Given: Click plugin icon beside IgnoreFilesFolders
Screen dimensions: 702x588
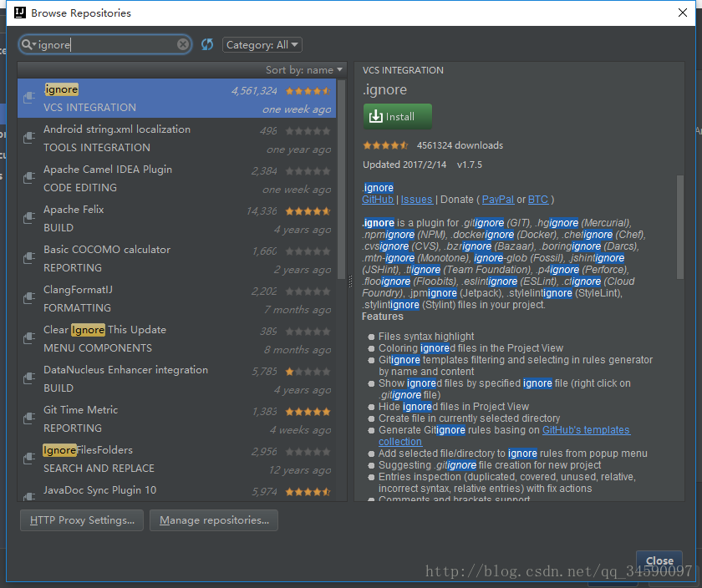Looking at the screenshot, I should [29, 459].
